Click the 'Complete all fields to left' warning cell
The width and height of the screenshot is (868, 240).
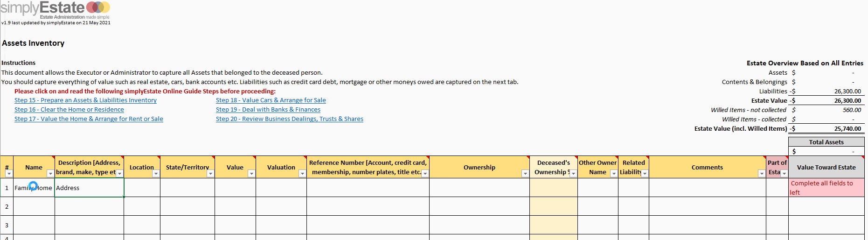826,188
